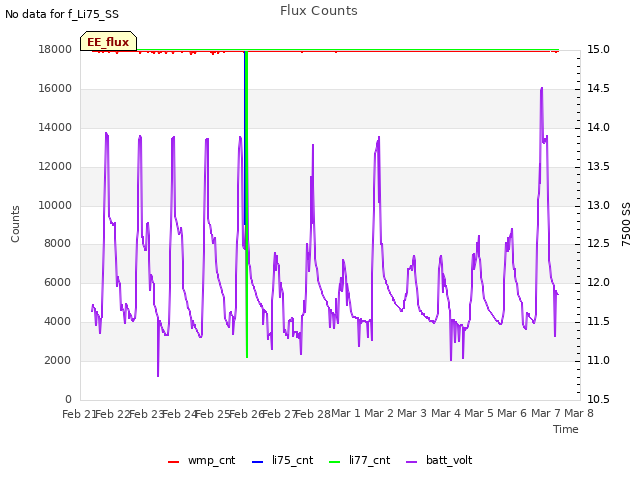The height and width of the screenshot is (480, 640).
Task: Click the Mar 7 date tick label
Action: click(546, 413)
